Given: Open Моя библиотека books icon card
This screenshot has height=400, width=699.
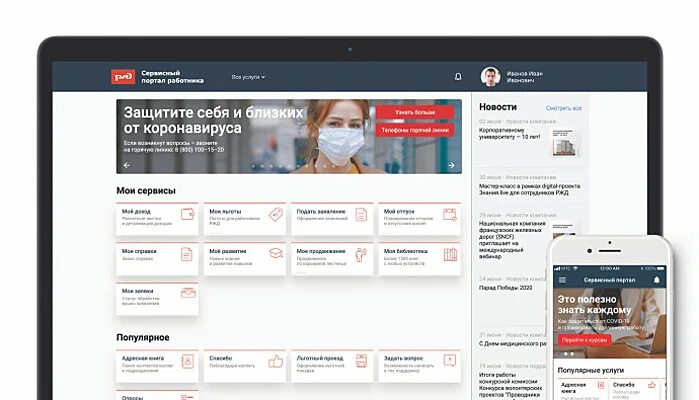Looking at the screenshot, I should tap(419, 259).
